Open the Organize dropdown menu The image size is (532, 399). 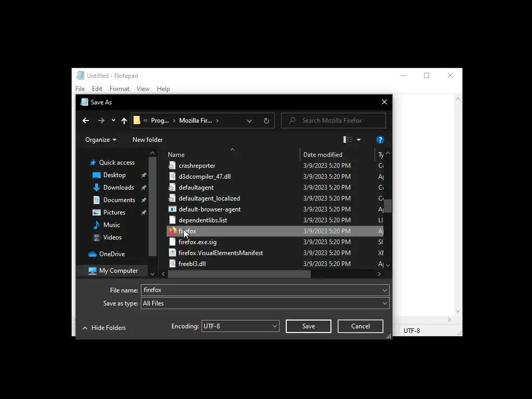(x=101, y=140)
